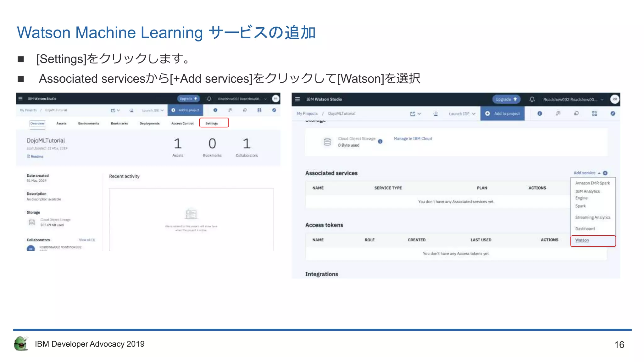Click the Bookmarks count showing 0
644x362 pixels.
(212, 144)
